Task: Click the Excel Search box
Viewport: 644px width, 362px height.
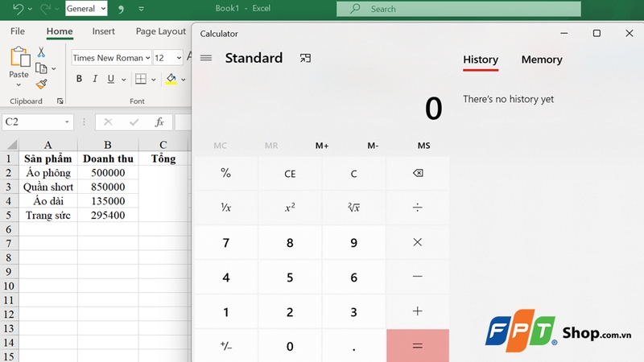Action: [x=459, y=9]
